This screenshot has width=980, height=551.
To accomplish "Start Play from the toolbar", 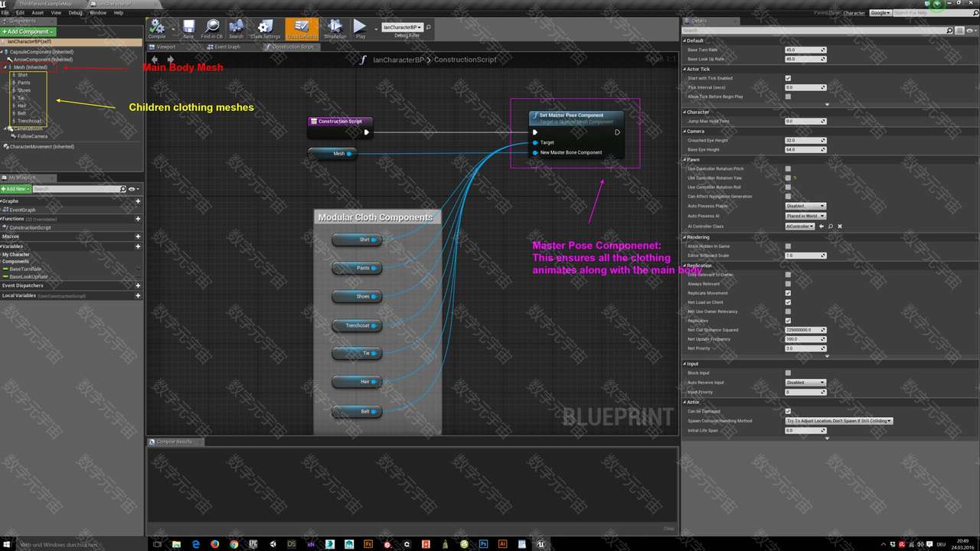I will point(360,29).
